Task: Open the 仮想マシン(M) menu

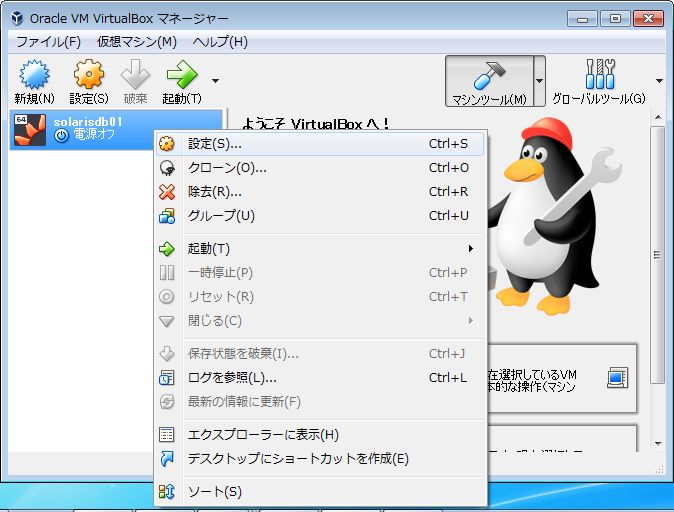Action: [x=137, y=42]
